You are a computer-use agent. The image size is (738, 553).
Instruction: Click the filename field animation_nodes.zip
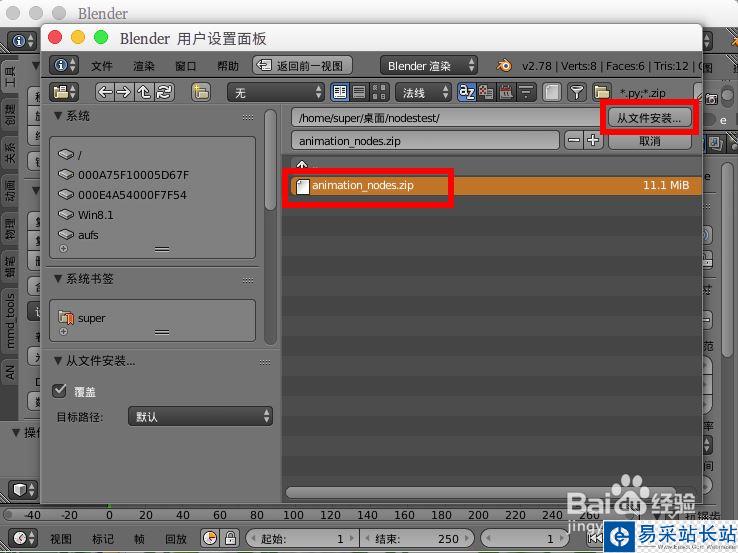(425, 141)
